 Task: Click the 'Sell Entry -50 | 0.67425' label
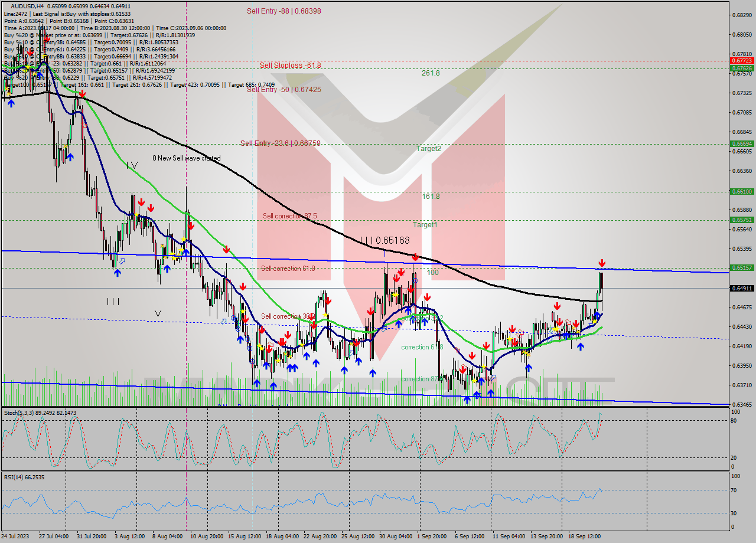(283, 90)
